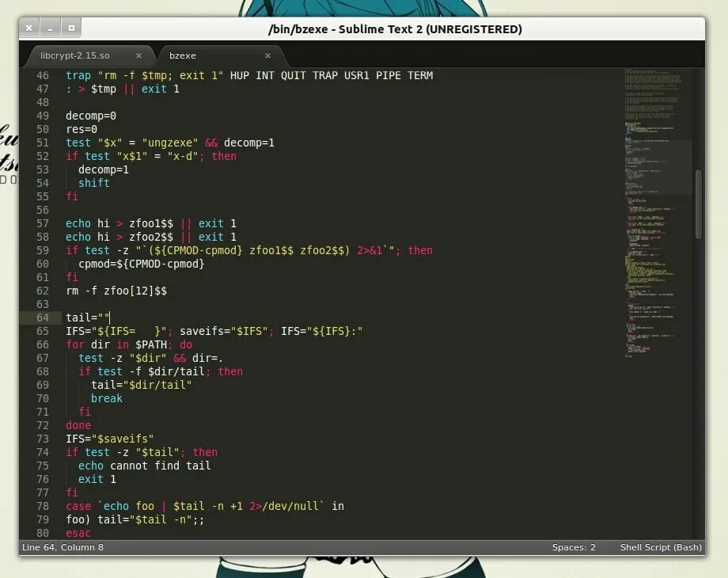Click the window close button
This screenshot has height=578, width=728.
(28, 29)
